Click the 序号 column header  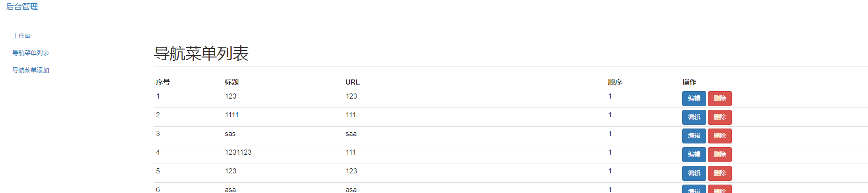(x=163, y=82)
